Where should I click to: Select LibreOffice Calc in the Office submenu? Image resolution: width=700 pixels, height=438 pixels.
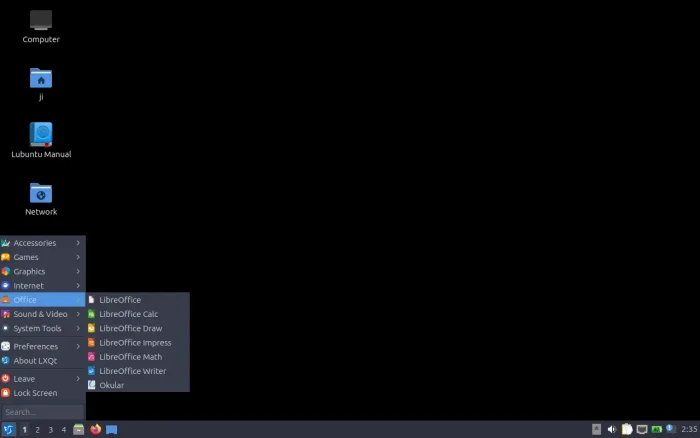pyautogui.click(x=128, y=314)
